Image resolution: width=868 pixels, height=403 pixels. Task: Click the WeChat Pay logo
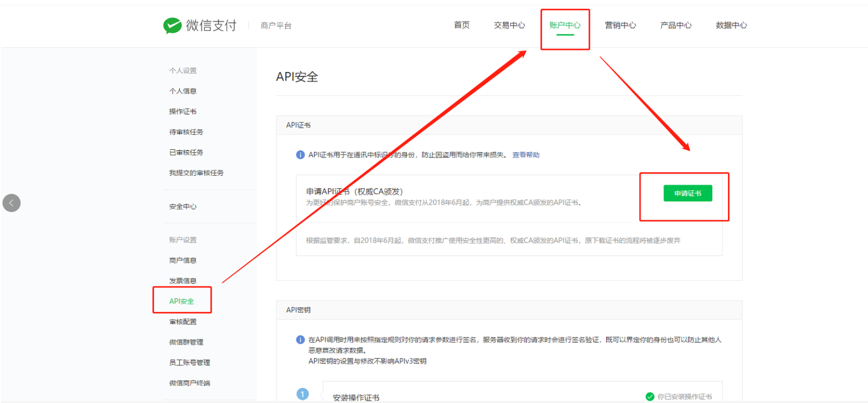(x=200, y=25)
